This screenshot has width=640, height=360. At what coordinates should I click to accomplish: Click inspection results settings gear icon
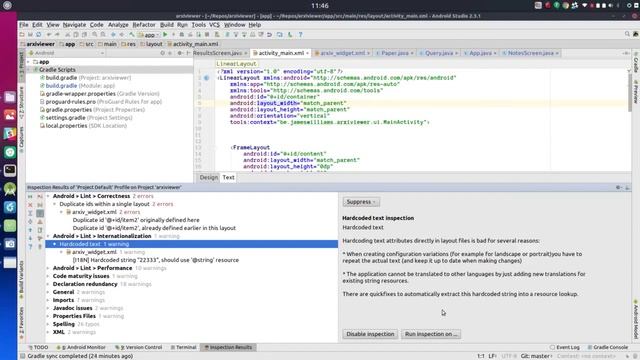pos(618,187)
